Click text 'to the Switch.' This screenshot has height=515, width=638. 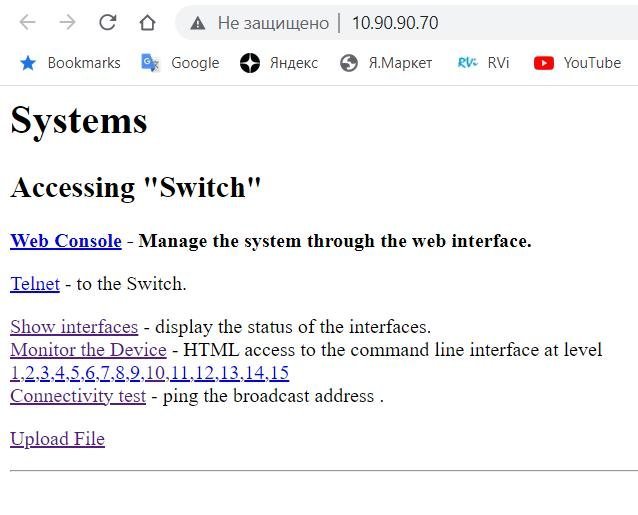[131, 284]
